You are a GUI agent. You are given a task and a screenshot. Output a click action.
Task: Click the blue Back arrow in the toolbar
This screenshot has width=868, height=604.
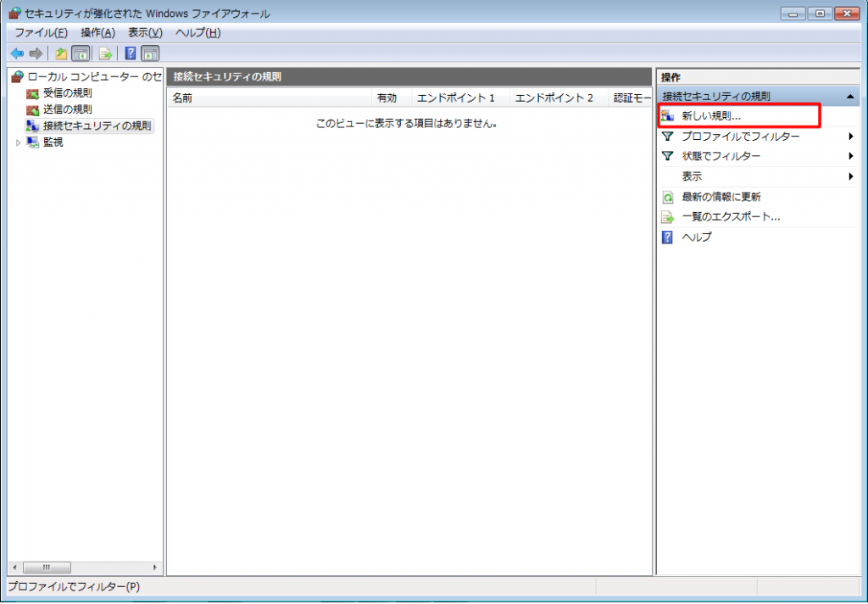pyautogui.click(x=18, y=53)
